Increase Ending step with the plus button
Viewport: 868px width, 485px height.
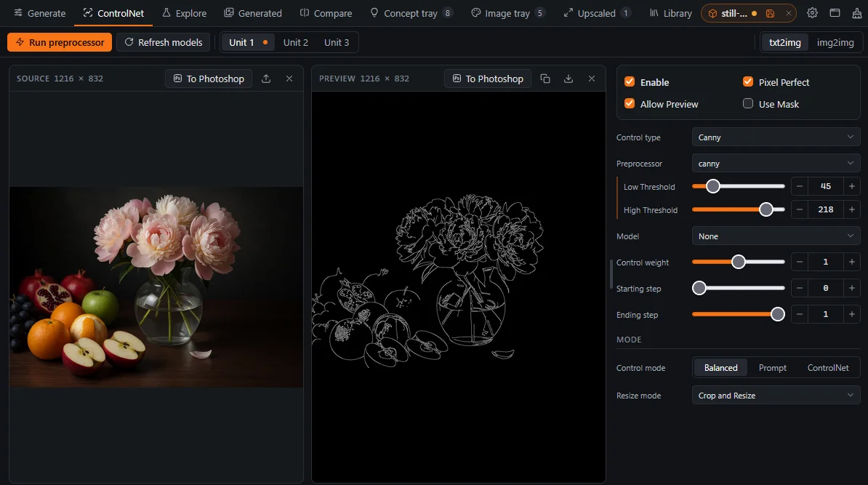[852, 314]
